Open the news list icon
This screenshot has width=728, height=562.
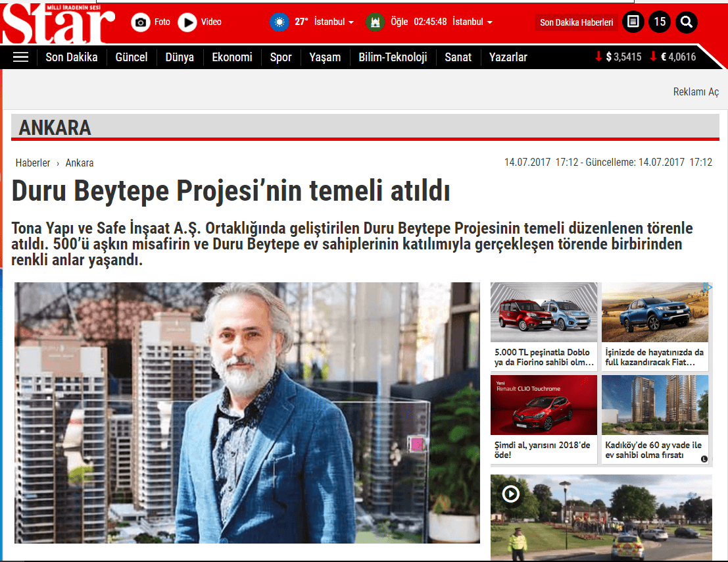pyautogui.click(x=633, y=22)
